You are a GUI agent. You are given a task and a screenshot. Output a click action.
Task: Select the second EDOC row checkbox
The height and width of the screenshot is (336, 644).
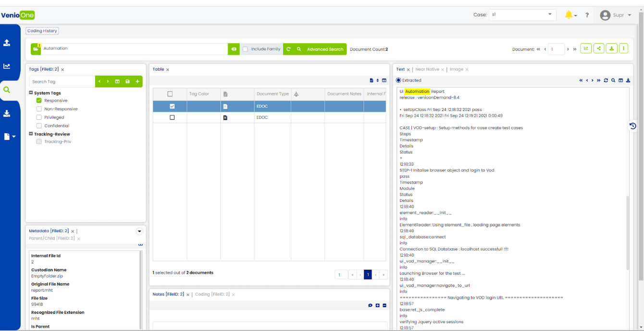point(172,118)
